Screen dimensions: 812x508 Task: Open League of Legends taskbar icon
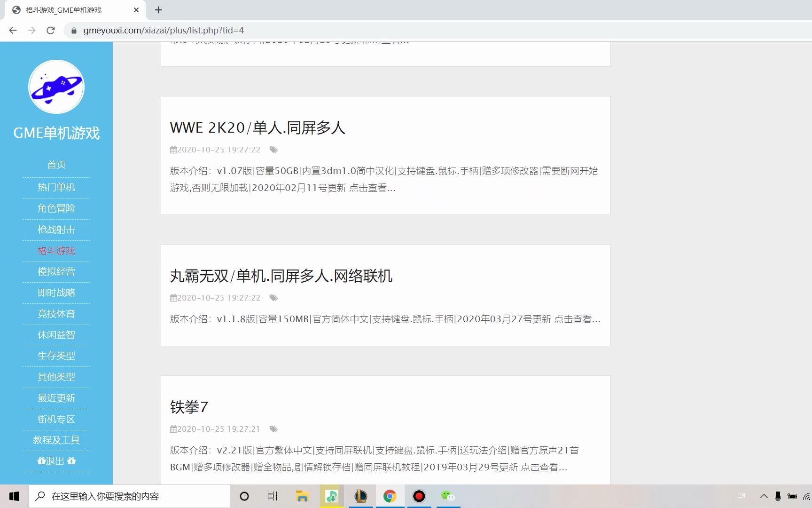(360, 496)
